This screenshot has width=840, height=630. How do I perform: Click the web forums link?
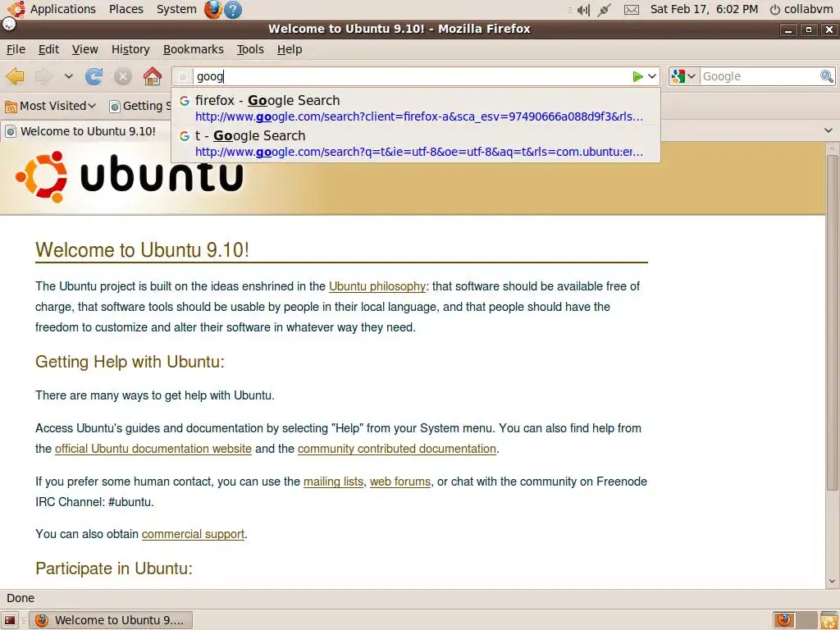pyautogui.click(x=400, y=482)
